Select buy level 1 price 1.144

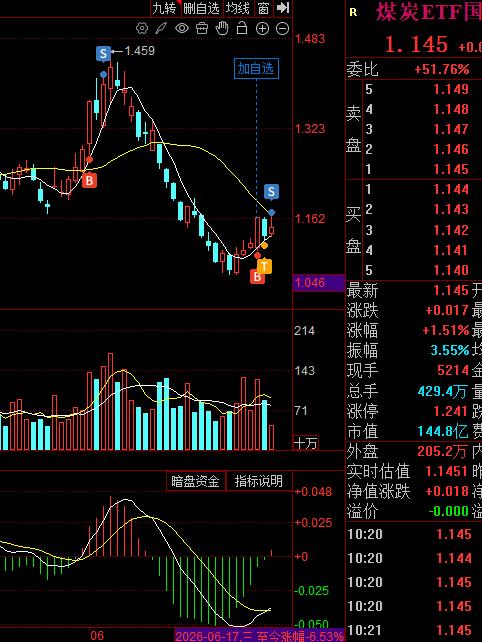451,190
